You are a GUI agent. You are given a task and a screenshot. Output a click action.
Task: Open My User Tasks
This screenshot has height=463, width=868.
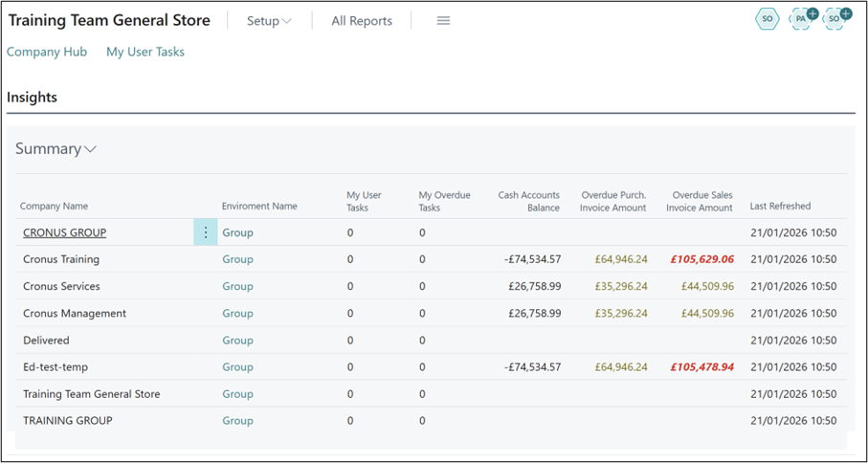pyautogui.click(x=145, y=52)
